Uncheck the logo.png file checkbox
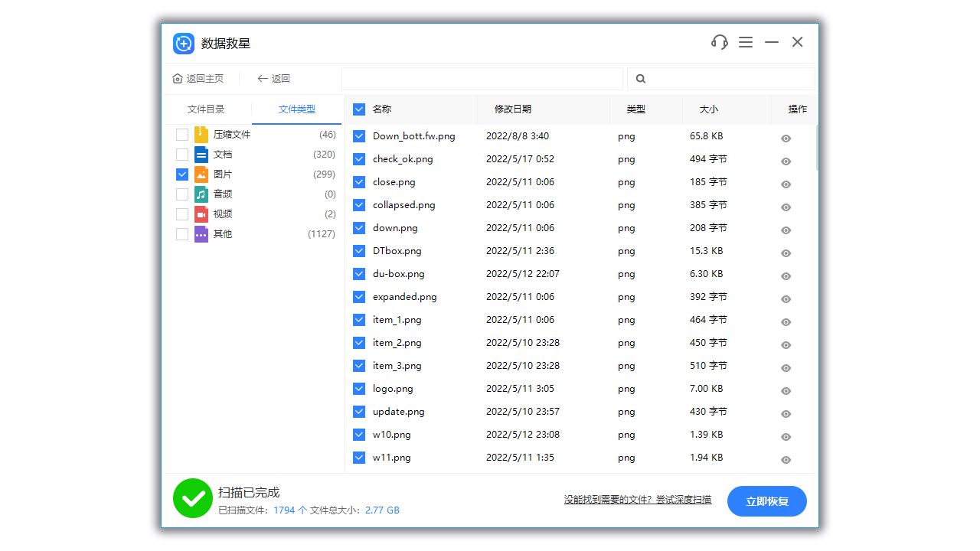The width and height of the screenshot is (980, 551). point(359,389)
